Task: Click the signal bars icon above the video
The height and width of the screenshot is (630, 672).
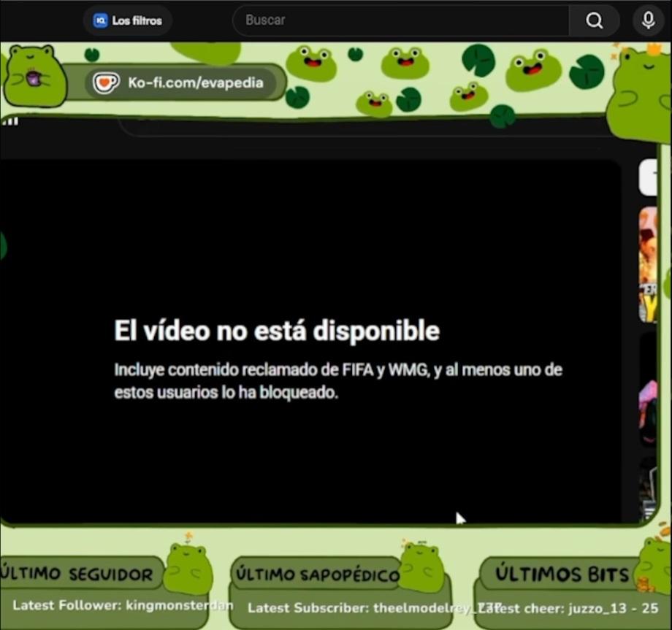Action: [10, 121]
